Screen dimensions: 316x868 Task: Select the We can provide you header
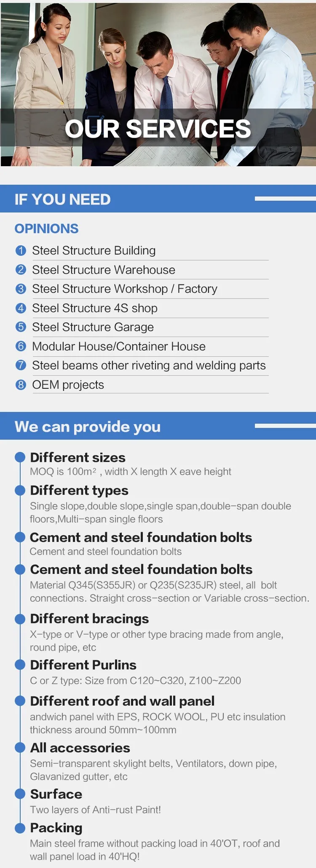tap(88, 427)
